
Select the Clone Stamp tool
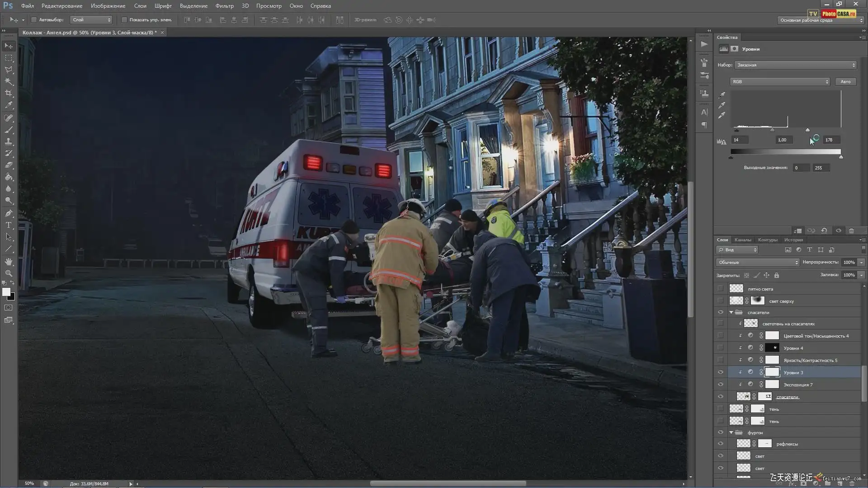9,141
